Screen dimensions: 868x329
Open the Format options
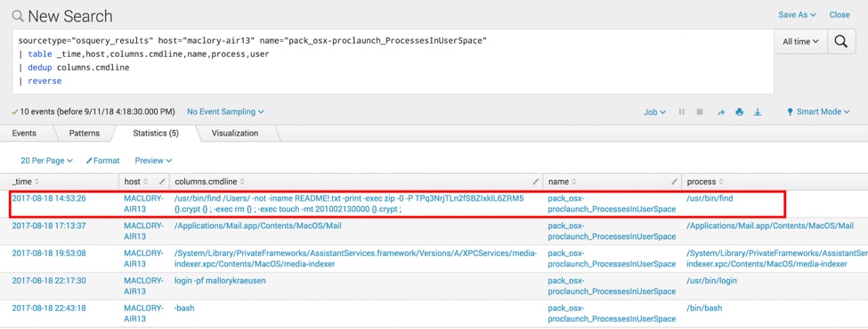pos(103,160)
